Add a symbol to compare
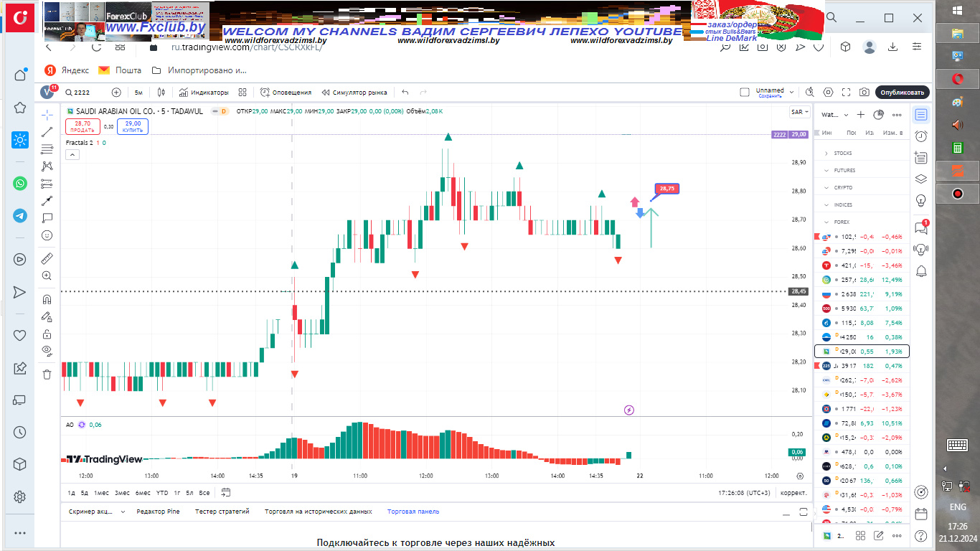 tap(116, 93)
